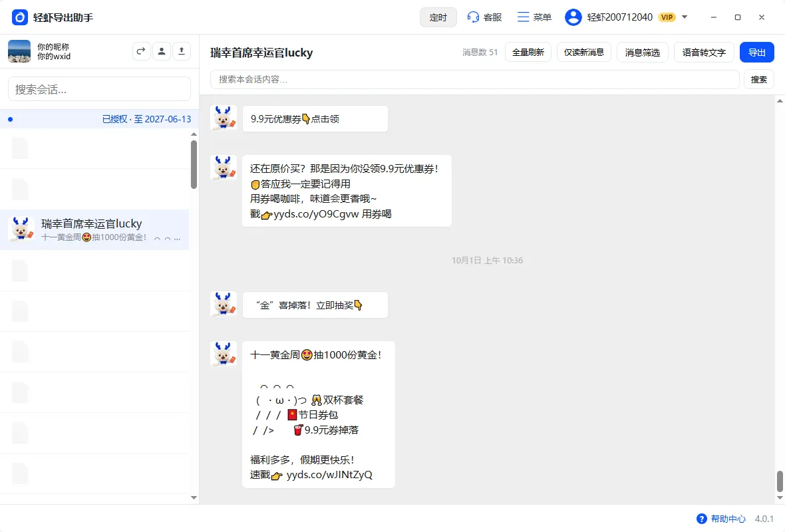The width and height of the screenshot is (785, 532).
Task: Click the yyds.co/wJINtZyQ link text
Action: tap(329, 474)
